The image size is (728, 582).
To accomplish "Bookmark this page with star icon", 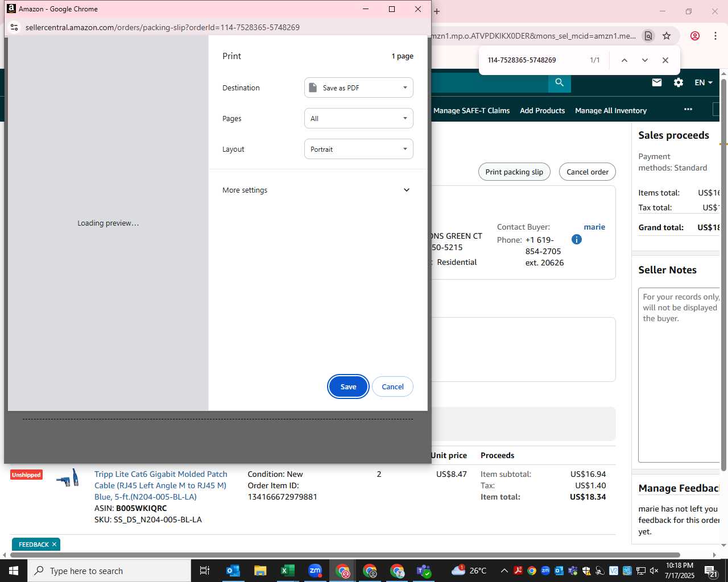I will [667, 36].
